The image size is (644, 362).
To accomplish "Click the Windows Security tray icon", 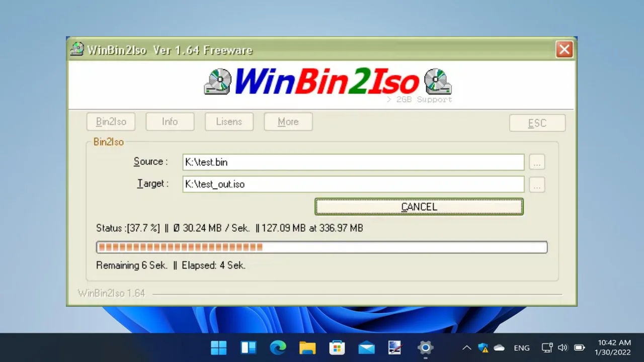I will point(483,347).
